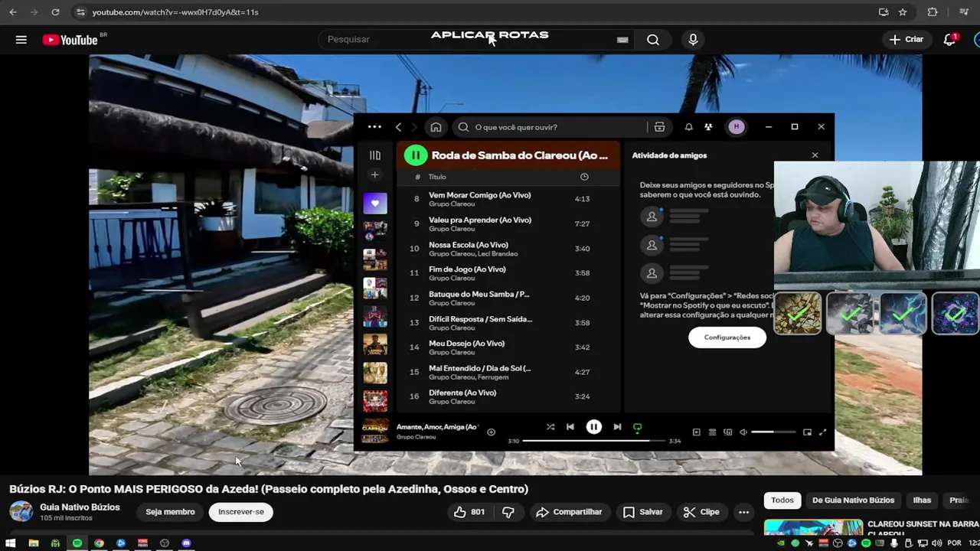
Task: Open the Windows Start menu
Action: [11, 543]
